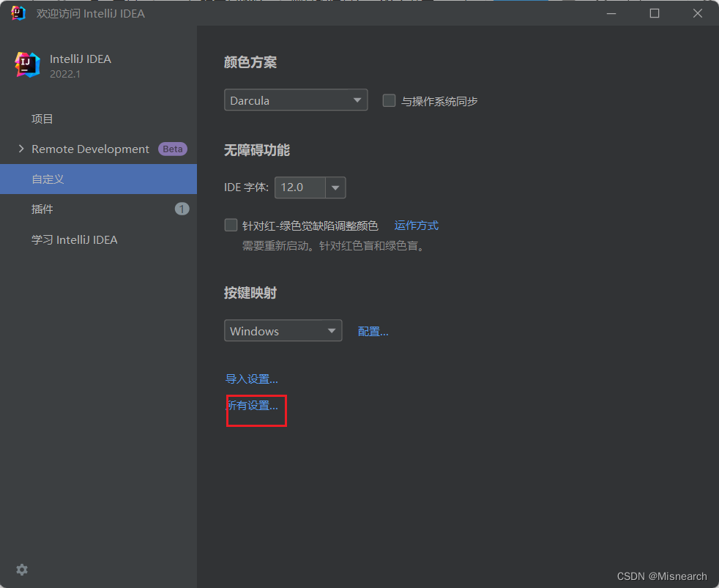The width and height of the screenshot is (719, 588).
Task: Click the IntelliJ IDEA 2022.1 version text
Action: (x=65, y=74)
